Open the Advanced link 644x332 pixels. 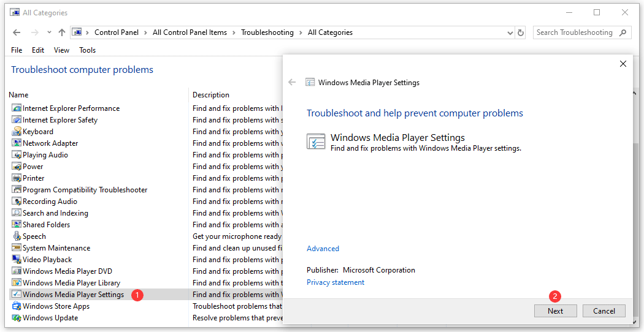pos(323,248)
